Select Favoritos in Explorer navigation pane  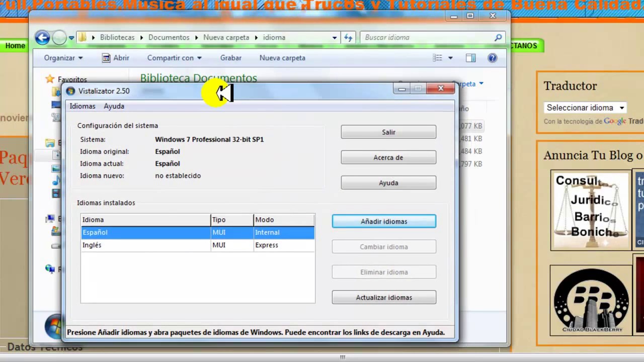pos(72,79)
